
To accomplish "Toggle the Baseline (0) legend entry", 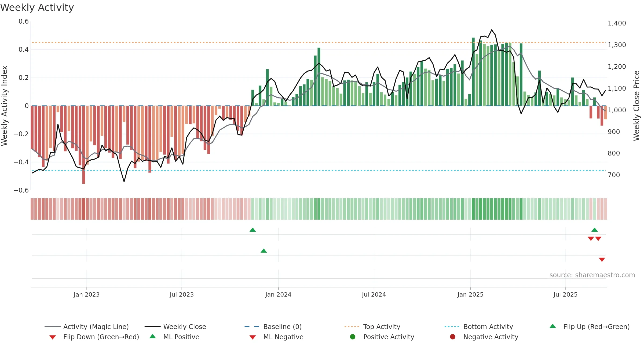I will [273, 327].
